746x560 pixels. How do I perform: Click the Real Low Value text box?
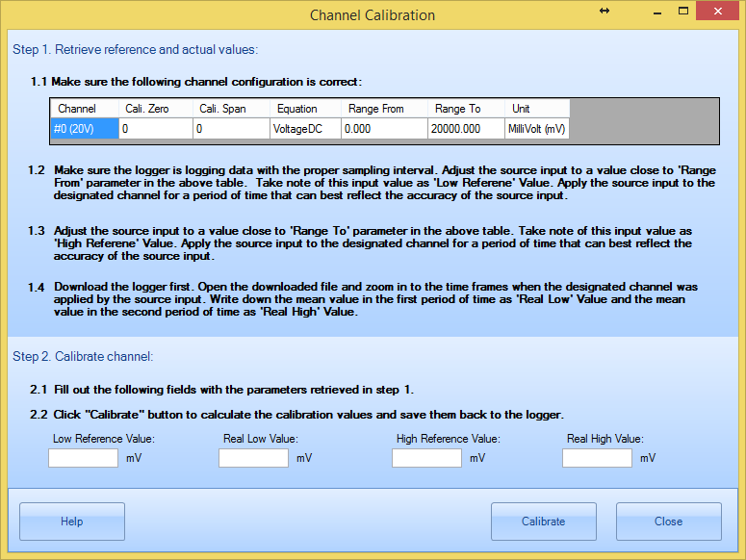coord(253,458)
